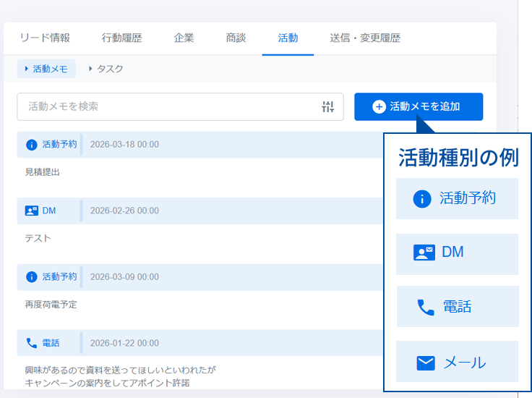The width and height of the screenshot is (532, 398).
Task: Click memo line キャンペーンの案内をしてアポイント許諾
Action: coord(107,384)
